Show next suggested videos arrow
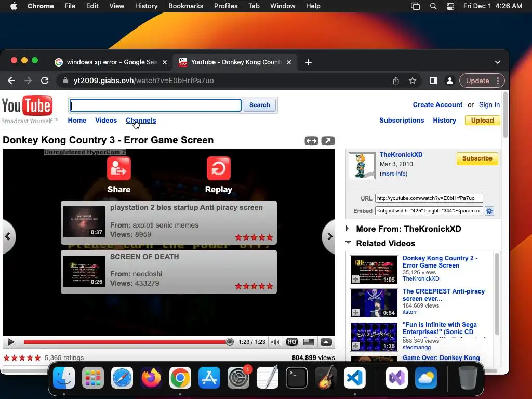Viewport: 532px width, 399px height. (x=329, y=236)
